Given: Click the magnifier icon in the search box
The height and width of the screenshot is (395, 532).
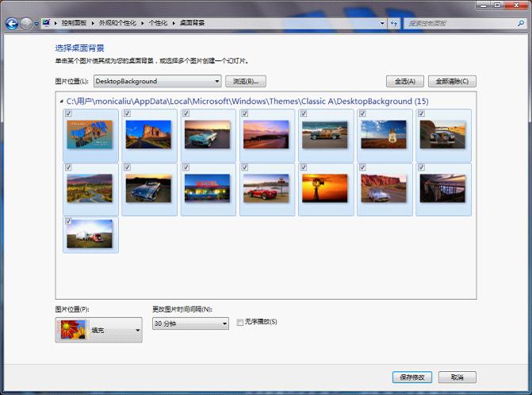Looking at the screenshot, I should pyautogui.click(x=519, y=24).
